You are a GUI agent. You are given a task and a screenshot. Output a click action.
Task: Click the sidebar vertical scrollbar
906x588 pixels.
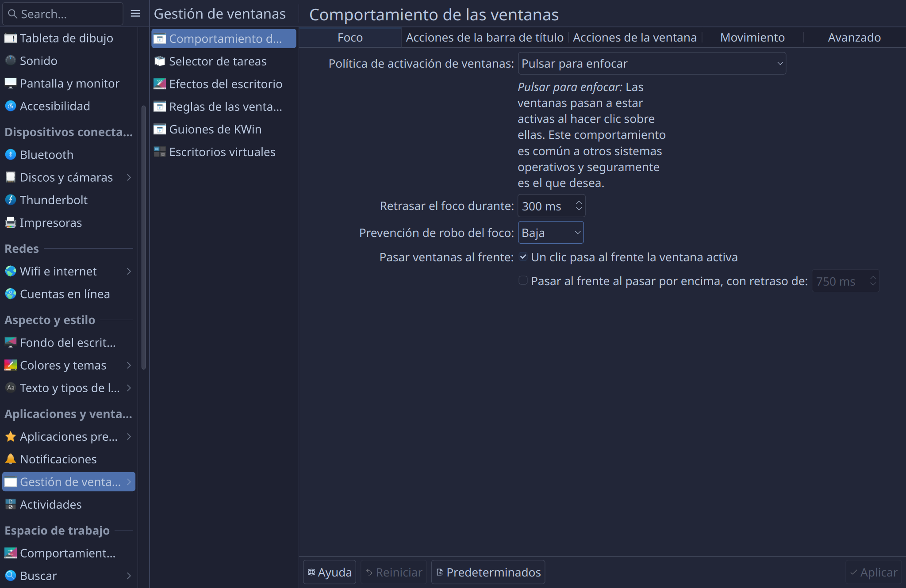143,237
